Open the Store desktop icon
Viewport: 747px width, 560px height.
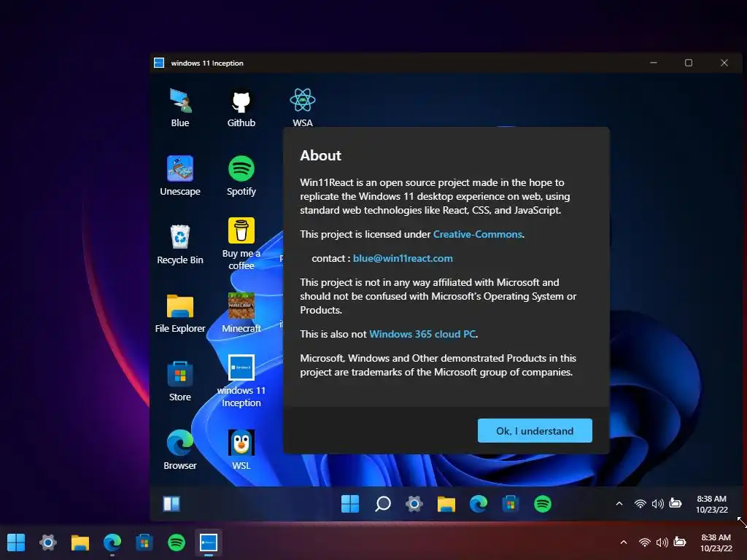(x=180, y=381)
